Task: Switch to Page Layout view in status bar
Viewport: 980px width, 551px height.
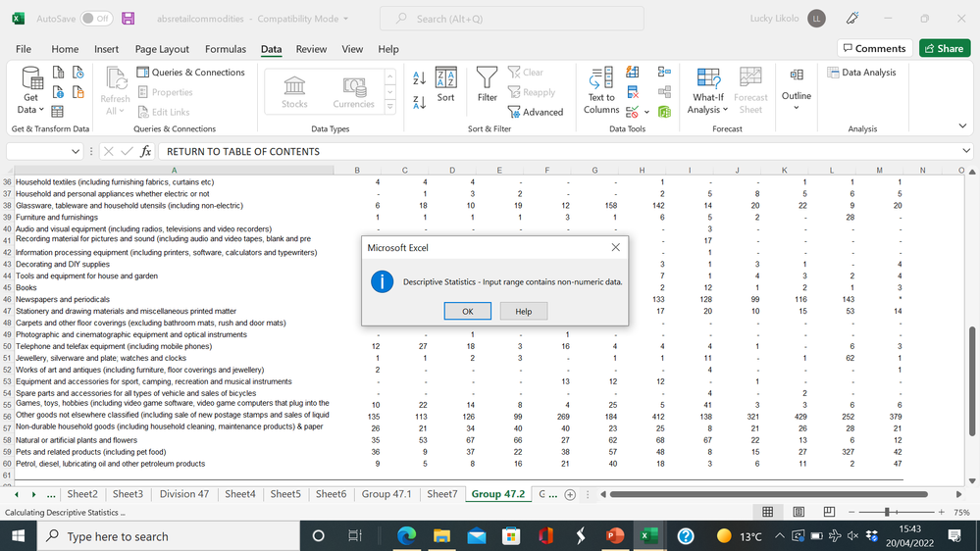Action: tap(799, 512)
